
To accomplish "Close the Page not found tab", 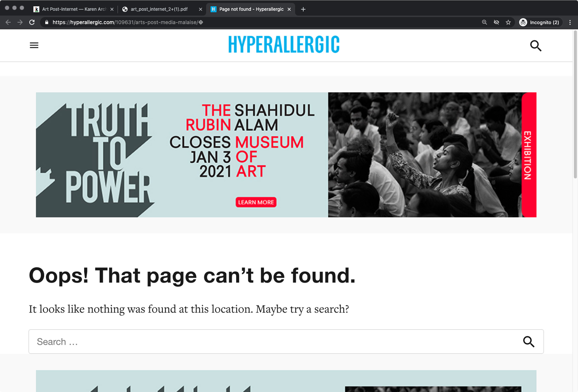I will tap(289, 9).
